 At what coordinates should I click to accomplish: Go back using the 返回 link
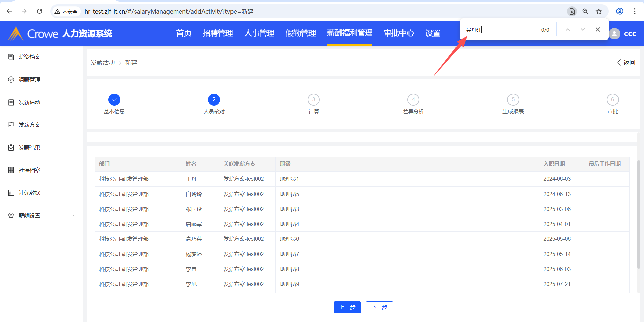(x=626, y=63)
